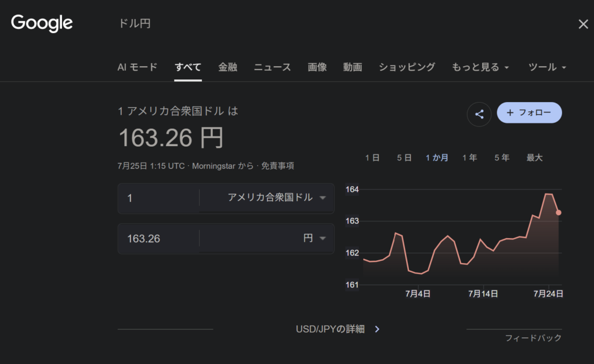Click the amount field containing 1

158,198
